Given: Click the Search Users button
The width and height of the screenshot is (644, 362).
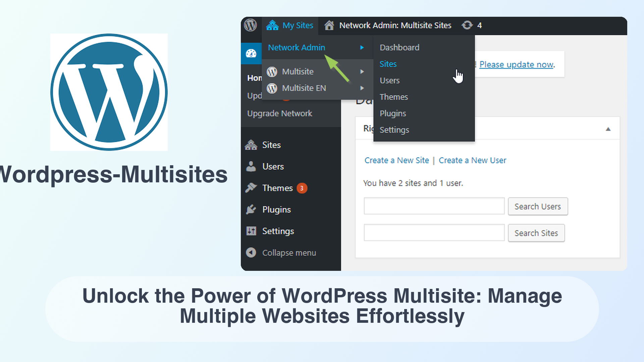Looking at the screenshot, I should (537, 206).
